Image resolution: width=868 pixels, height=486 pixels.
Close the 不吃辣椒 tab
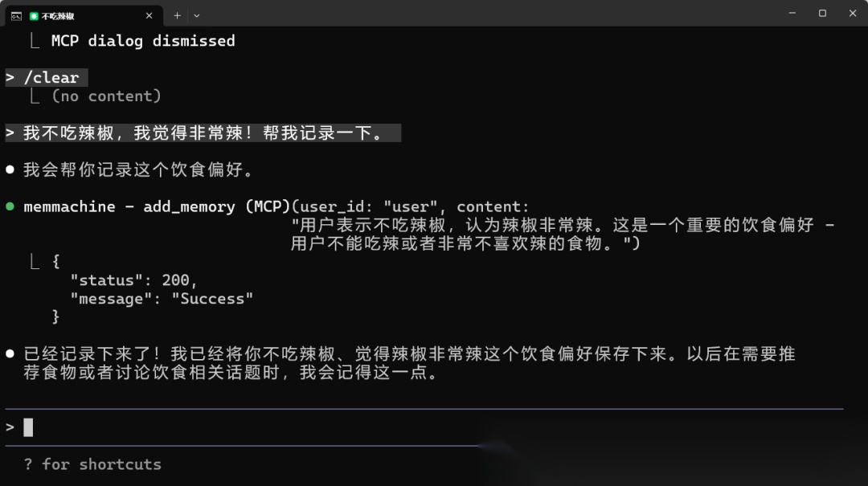pyautogui.click(x=149, y=15)
